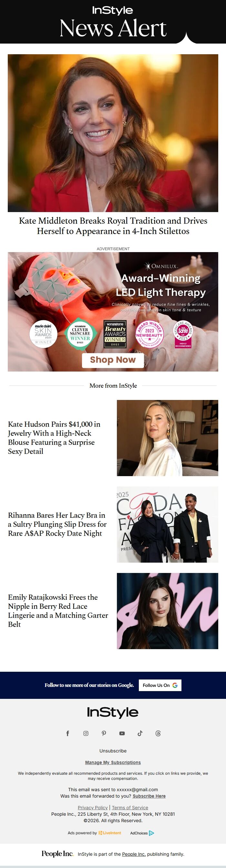The width and height of the screenshot is (226, 868).
Task: Open InStyle's Threads icon
Action: coord(158,733)
